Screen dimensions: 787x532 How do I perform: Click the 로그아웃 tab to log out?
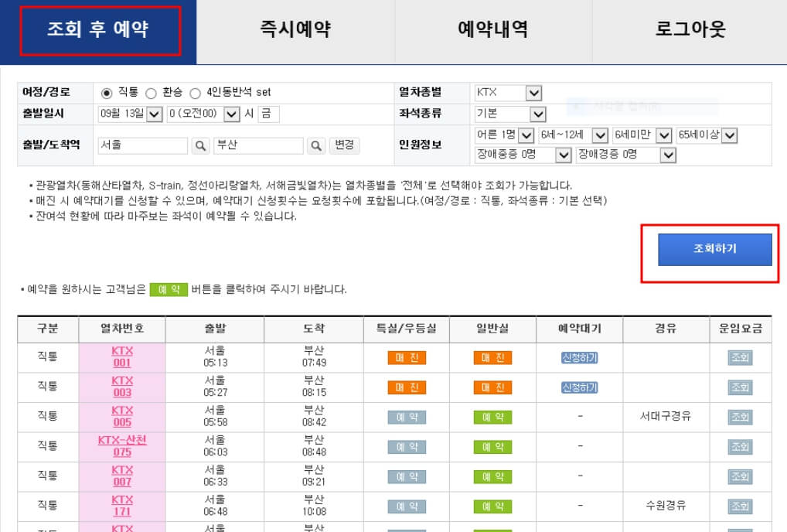tap(688, 27)
